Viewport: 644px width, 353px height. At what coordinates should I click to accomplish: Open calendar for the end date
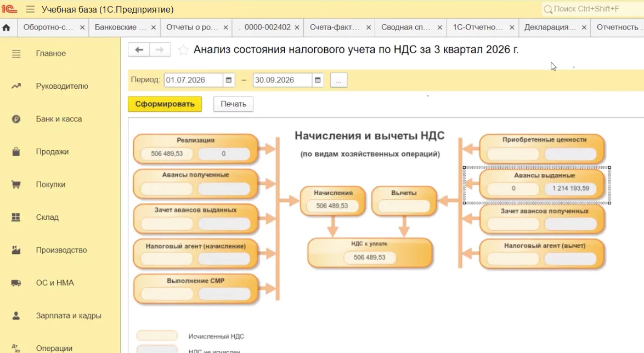click(318, 80)
